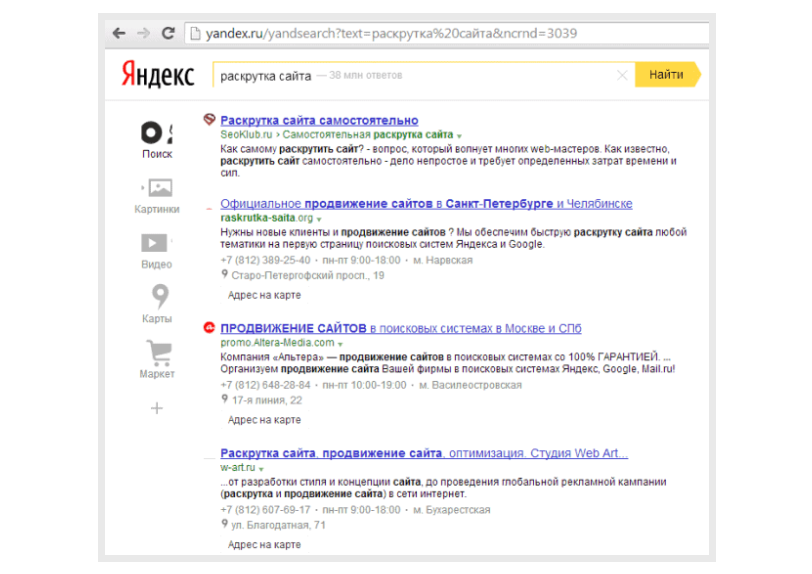Click Адрес на карте under Старо-Петергофский
Screen dimensions: 812x574
coord(264,295)
